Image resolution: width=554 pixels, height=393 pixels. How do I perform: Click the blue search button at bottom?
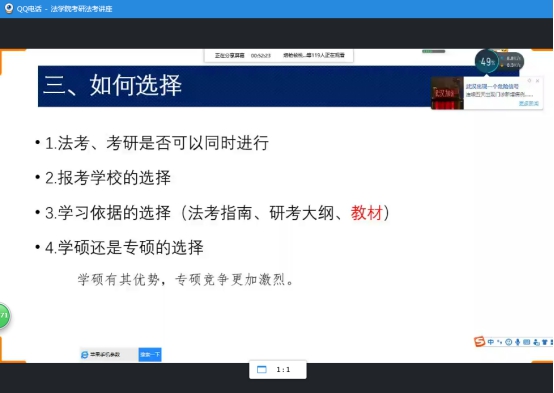click(x=150, y=354)
